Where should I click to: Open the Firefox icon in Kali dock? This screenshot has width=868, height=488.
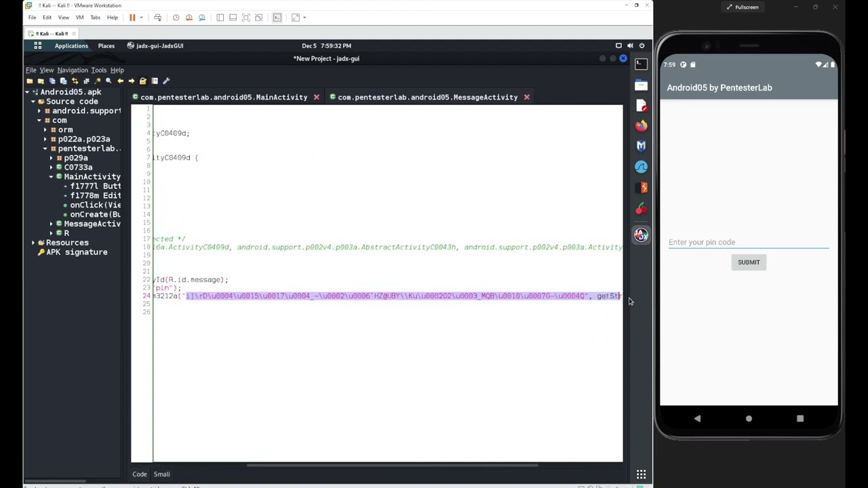tap(641, 125)
